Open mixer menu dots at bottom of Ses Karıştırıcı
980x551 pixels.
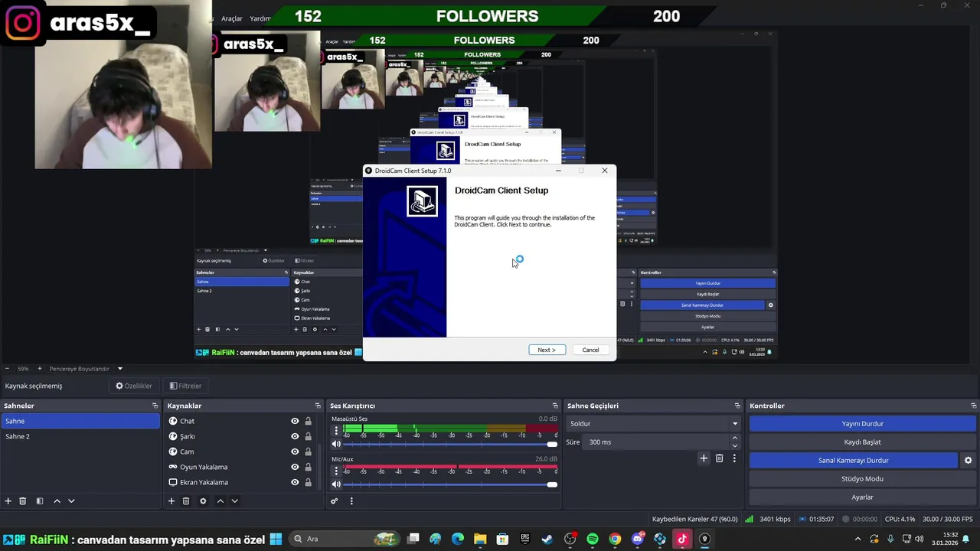pos(351,501)
